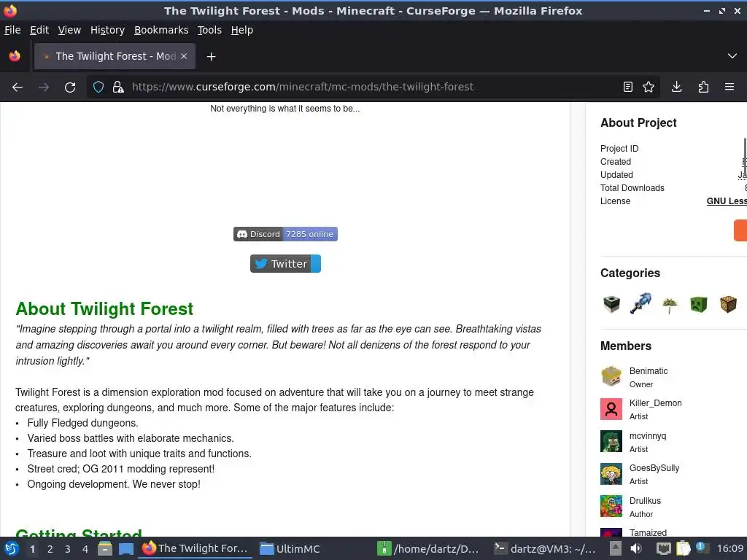Click the show desktop taskbar icon
Screen dimensions: 747x560
126,549
